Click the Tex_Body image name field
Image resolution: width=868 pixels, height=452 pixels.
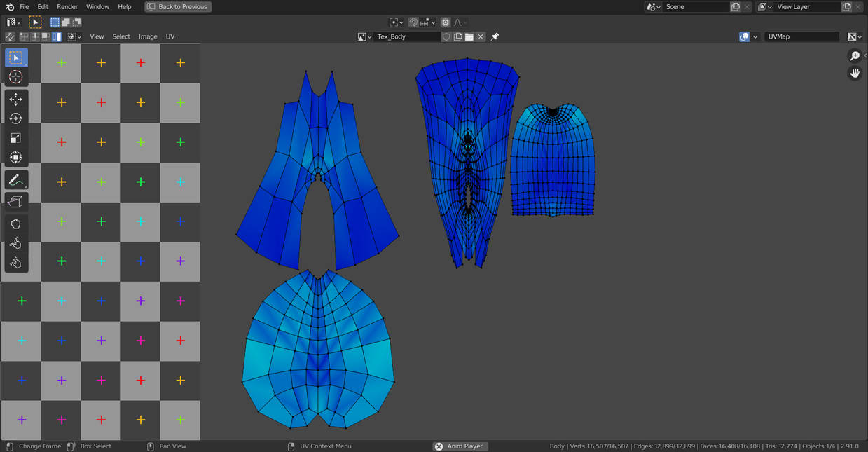coord(407,36)
